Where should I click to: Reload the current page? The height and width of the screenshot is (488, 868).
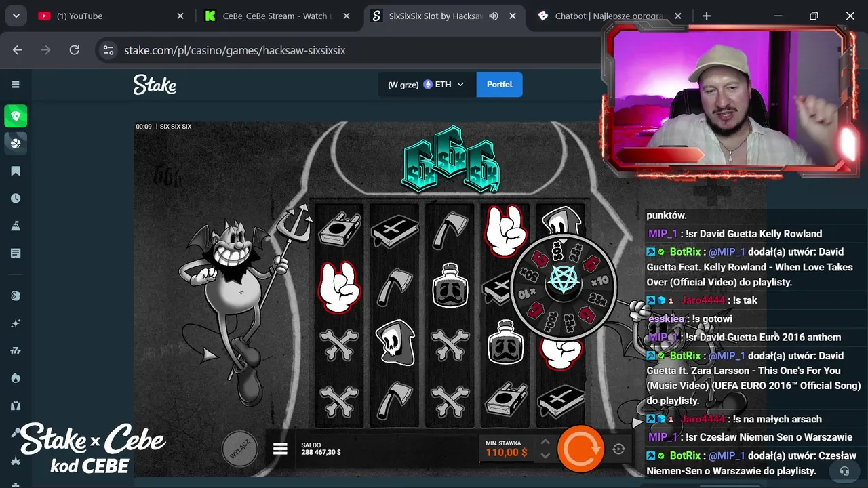click(75, 50)
